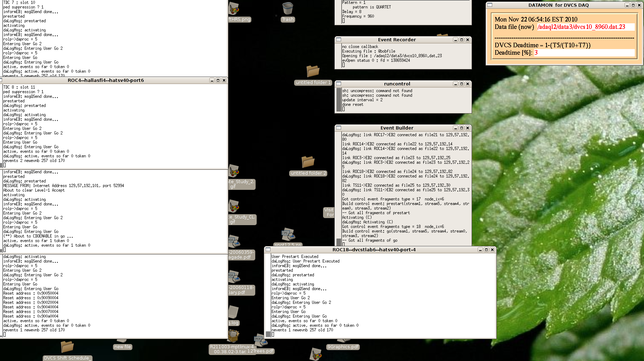This screenshot has width=644, height=361.
Task: Open the window menu of DATAMON window
Action: (x=490, y=5)
